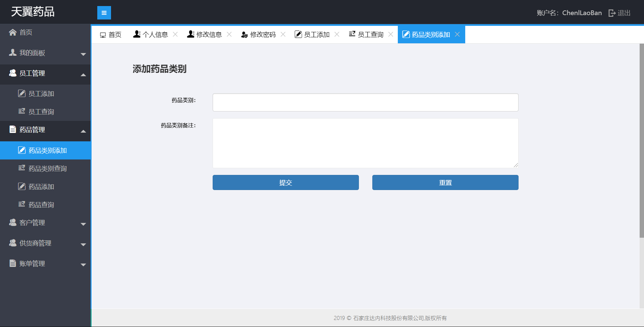The height and width of the screenshot is (327, 644).
Task: Collapse the 员工管理 sidebar section
Action: pyautogui.click(x=45, y=74)
